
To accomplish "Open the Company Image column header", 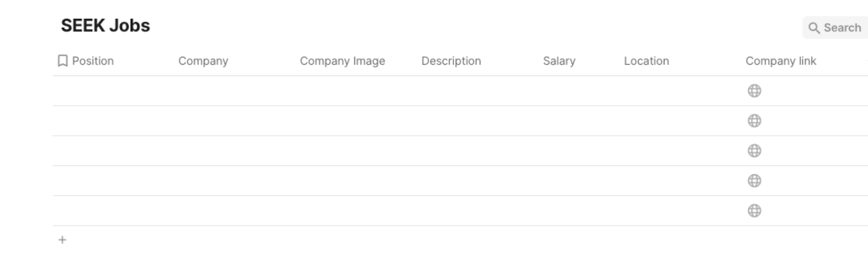I will coord(342,61).
